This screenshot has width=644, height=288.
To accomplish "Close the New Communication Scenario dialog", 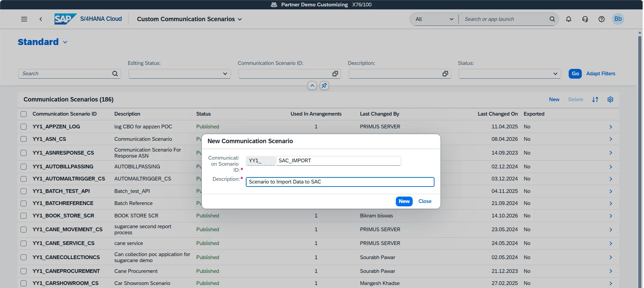I will 425,201.
